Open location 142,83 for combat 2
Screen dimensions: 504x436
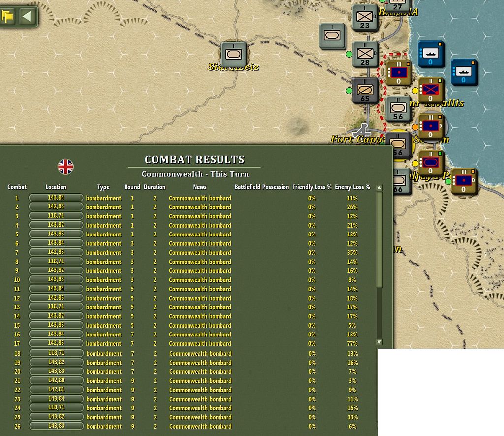(x=56, y=206)
